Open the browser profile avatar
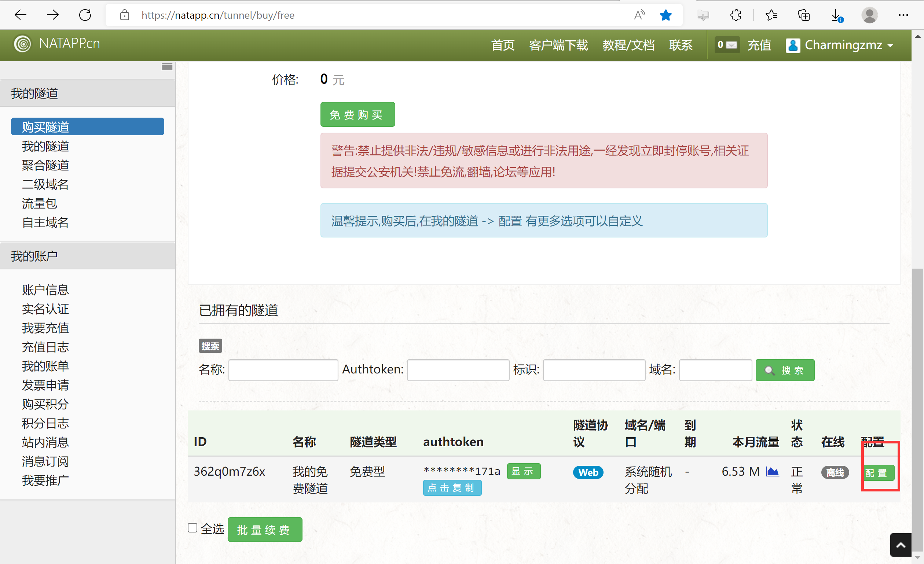 pos(869,15)
